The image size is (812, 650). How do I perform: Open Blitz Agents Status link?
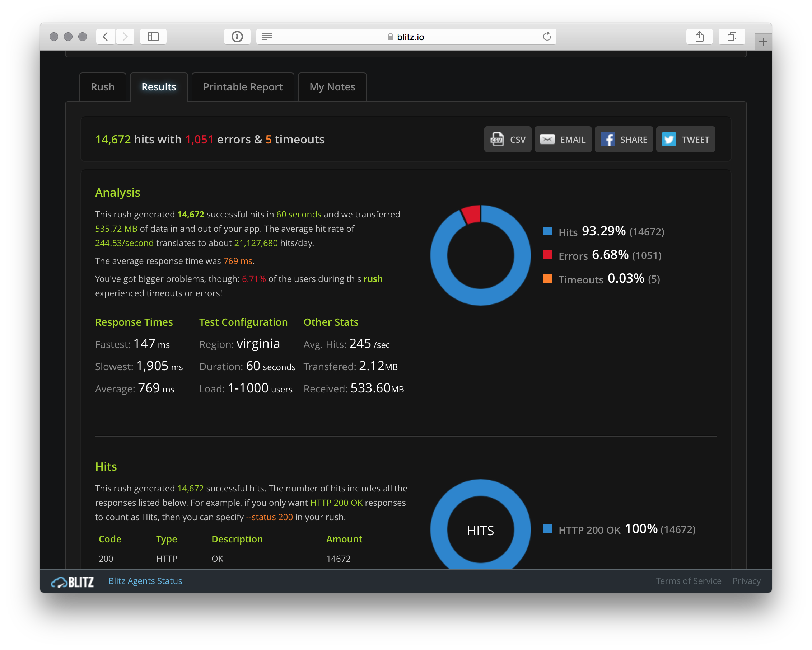145,581
